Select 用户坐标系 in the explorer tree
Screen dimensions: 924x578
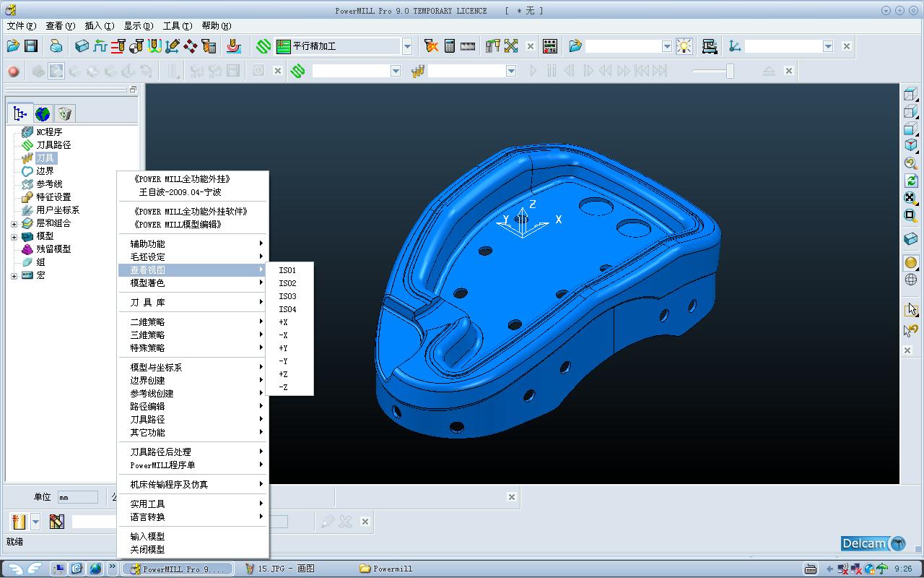click(x=58, y=210)
